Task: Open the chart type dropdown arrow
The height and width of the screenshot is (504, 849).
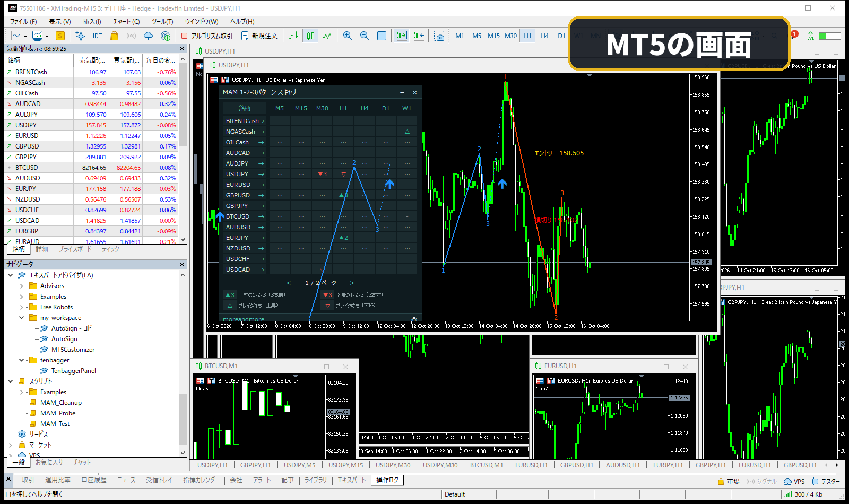Action: coord(25,37)
